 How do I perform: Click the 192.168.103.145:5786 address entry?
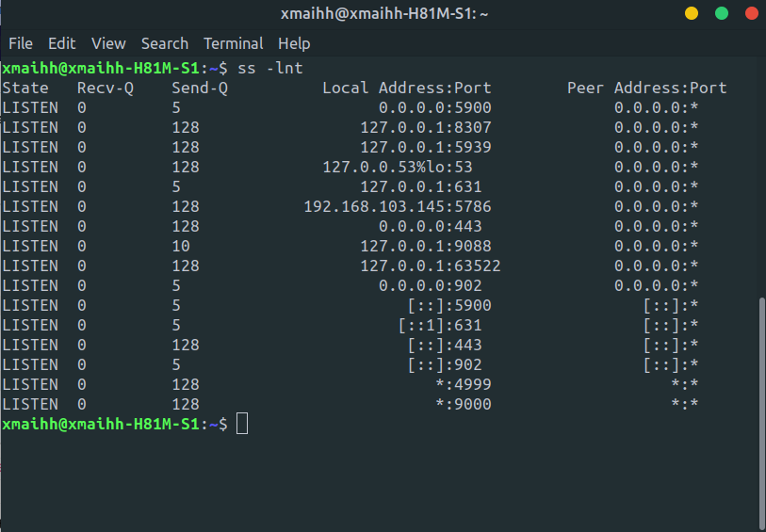point(398,206)
